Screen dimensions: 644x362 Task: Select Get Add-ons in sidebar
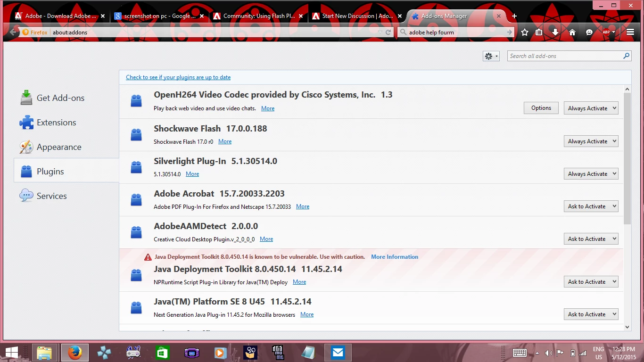click(x=66, y=98)
